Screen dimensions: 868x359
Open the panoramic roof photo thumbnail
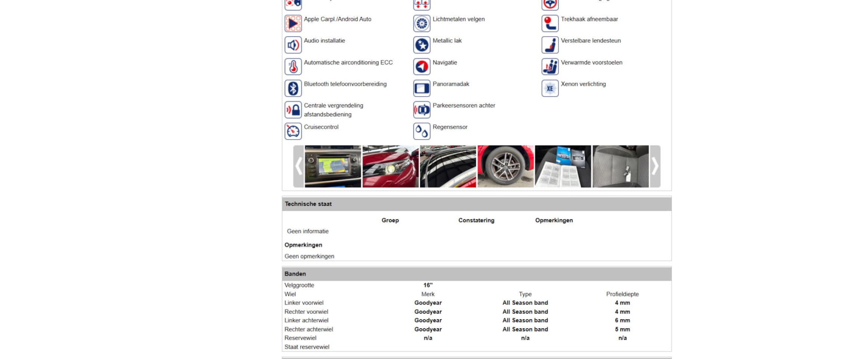(x=448, y=166)
